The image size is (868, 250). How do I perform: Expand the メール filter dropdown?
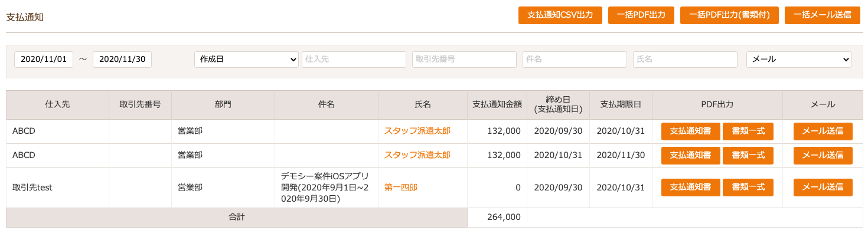(799, 60)
